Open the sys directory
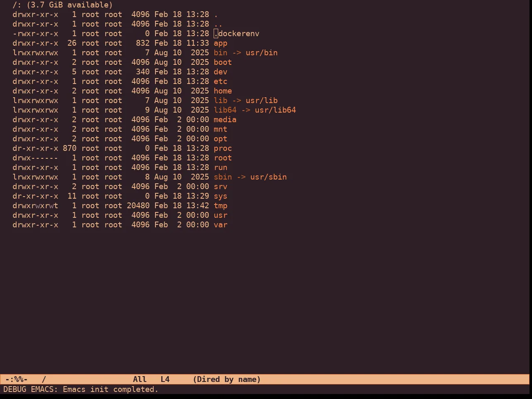 220,196
